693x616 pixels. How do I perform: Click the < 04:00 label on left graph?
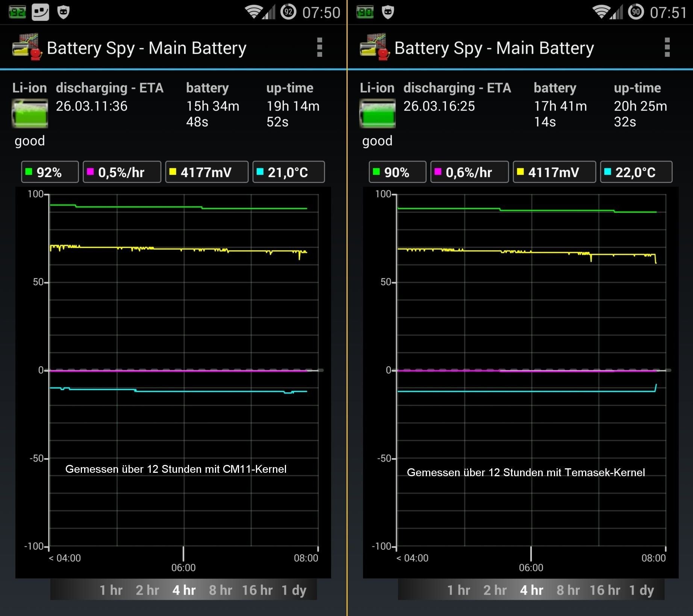[65, 558]
